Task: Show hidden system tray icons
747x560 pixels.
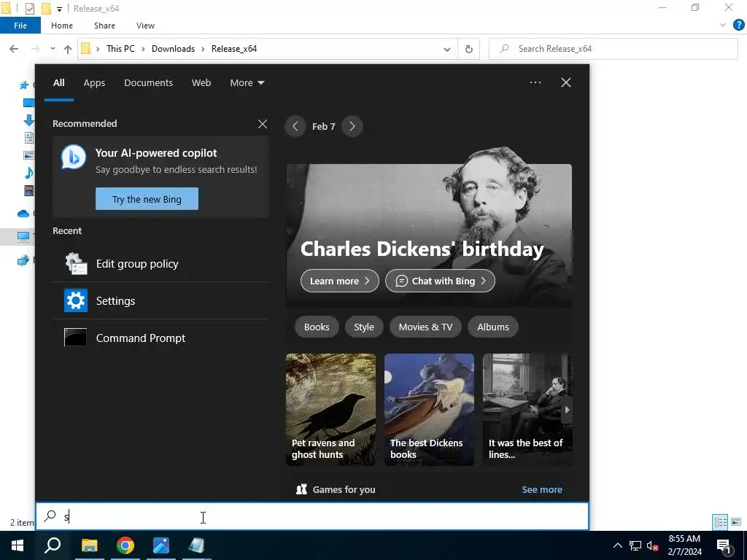Action: tap(617, 545)
